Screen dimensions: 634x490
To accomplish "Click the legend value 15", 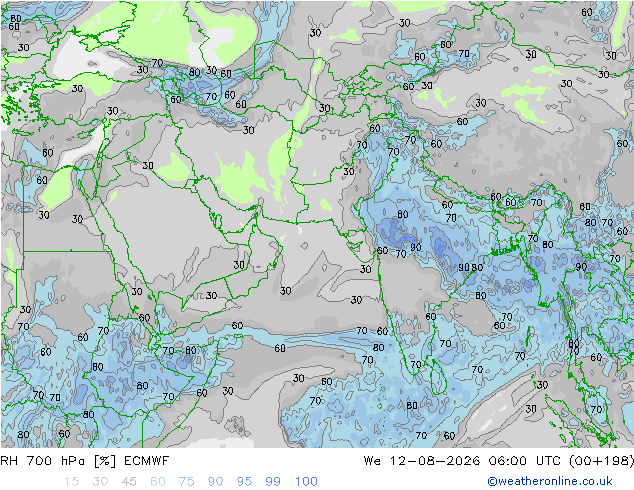I will click(x=71, y=481).
